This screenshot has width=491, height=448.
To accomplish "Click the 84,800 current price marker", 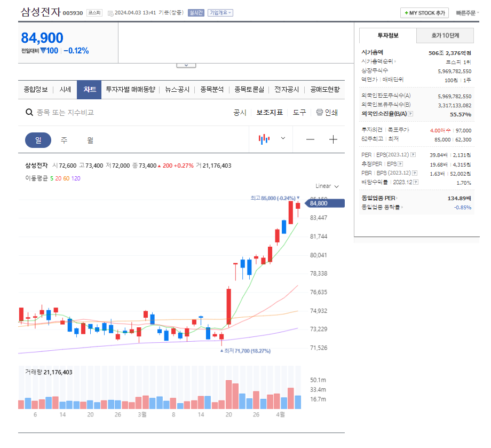I will pyautogui.click(x=324, y=203).
